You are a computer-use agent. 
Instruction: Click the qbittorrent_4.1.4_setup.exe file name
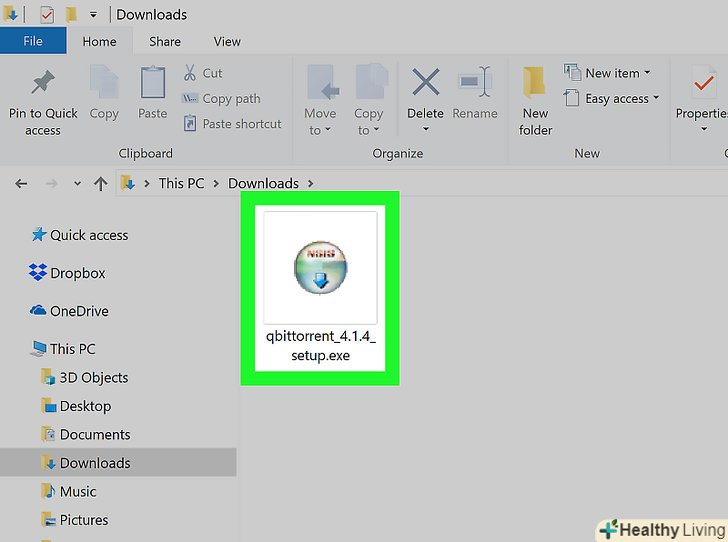[x=320, y=346]
